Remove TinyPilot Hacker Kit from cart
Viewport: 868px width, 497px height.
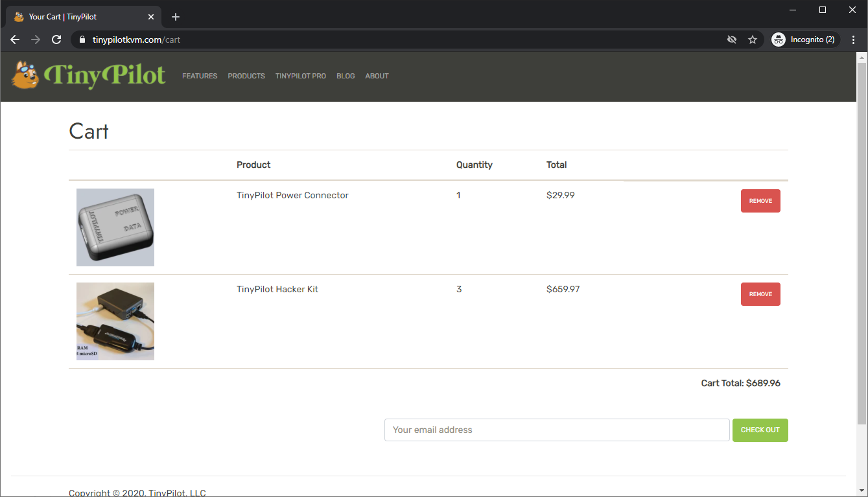[760, 294]
